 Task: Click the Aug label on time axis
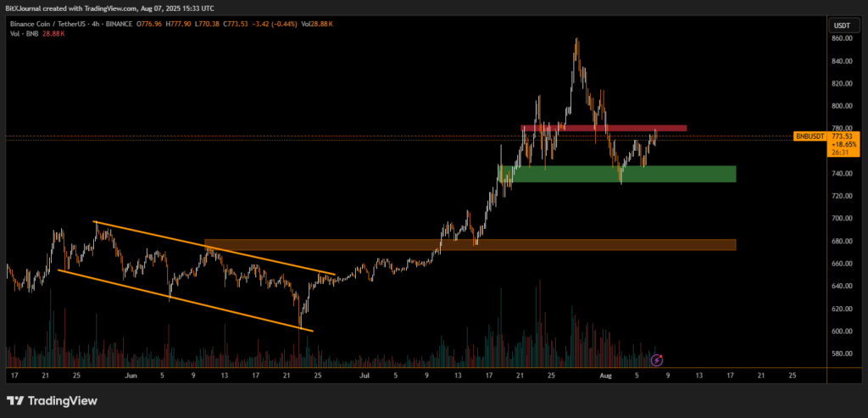pos(604,373)
